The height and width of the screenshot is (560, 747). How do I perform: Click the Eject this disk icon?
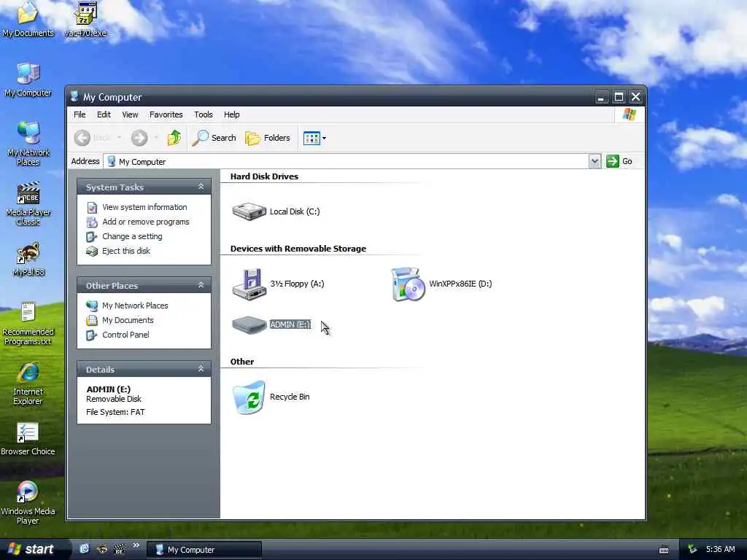coord(92,252)
